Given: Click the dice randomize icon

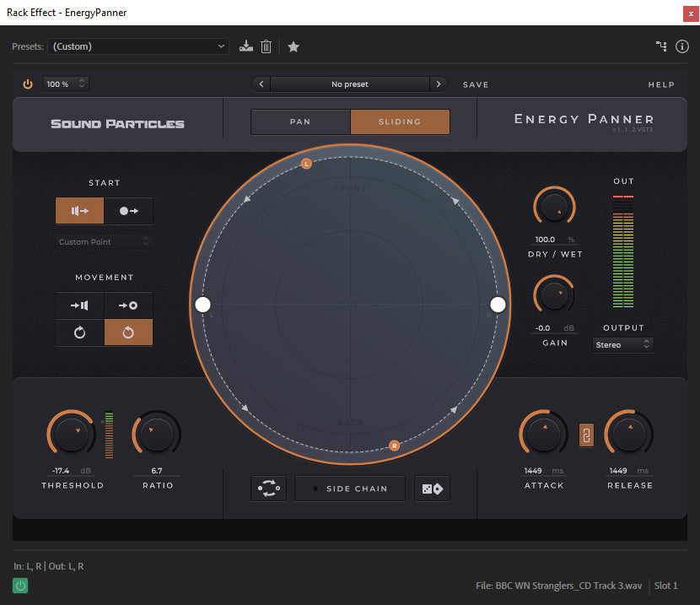Looking at the screenshot, I should (x=432, y=489).
